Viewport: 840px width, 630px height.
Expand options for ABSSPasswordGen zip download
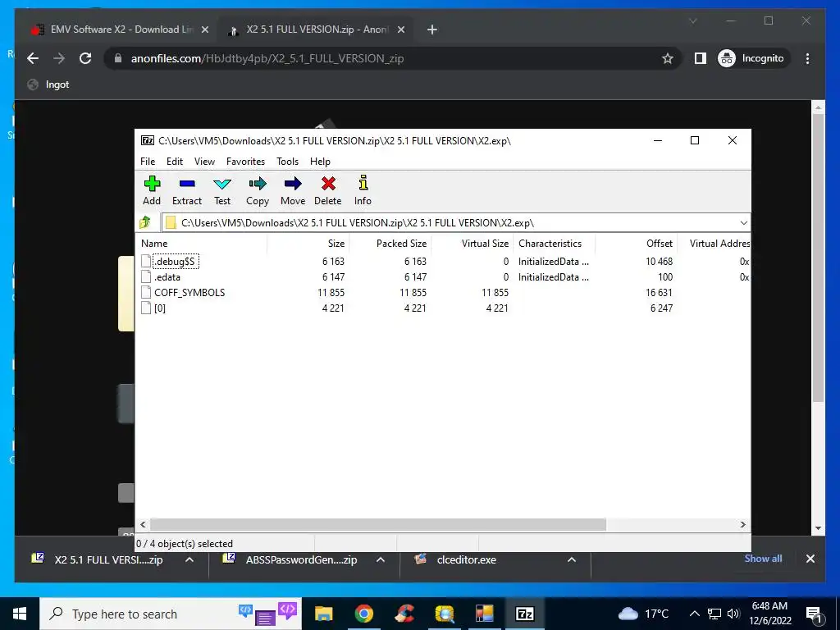click(x=381, y=559)
